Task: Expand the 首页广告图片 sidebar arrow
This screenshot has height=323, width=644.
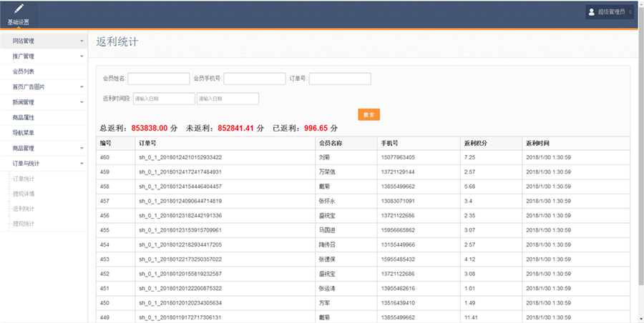Action: coord(82,87)
